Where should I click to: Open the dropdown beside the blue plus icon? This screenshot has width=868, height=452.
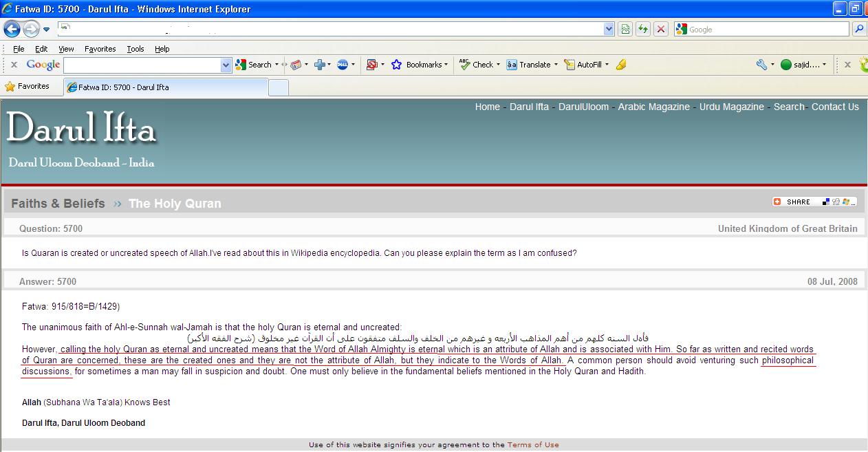(x=329, y=65)
